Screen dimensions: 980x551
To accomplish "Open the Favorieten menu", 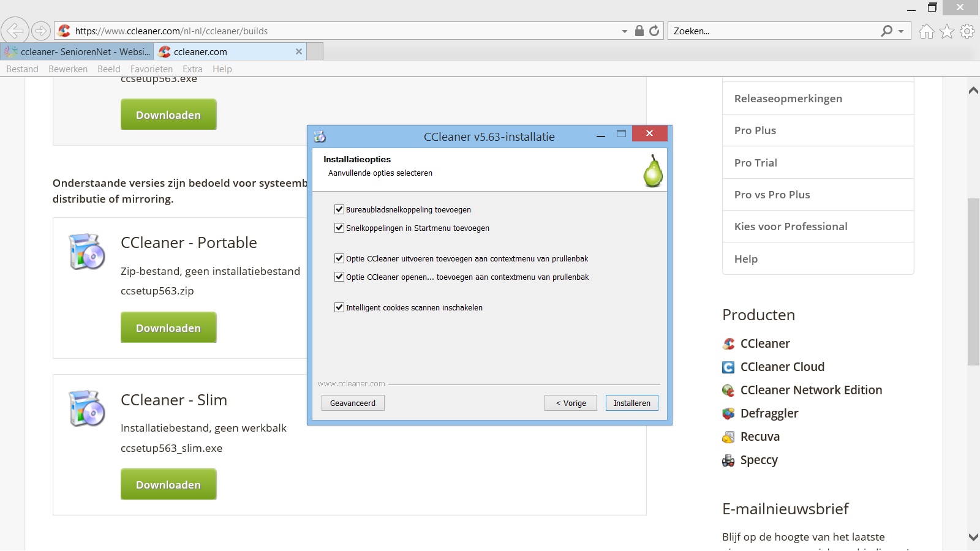I will (x=151, y=69).
